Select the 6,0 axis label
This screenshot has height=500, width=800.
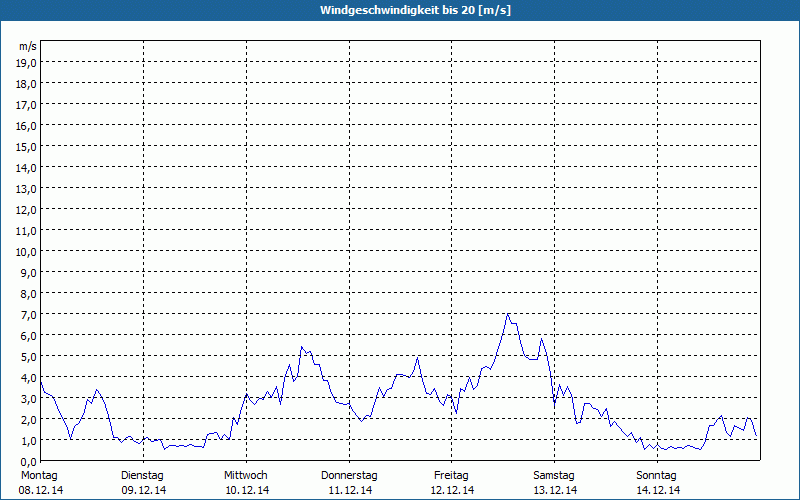click(x=28, y=336)
